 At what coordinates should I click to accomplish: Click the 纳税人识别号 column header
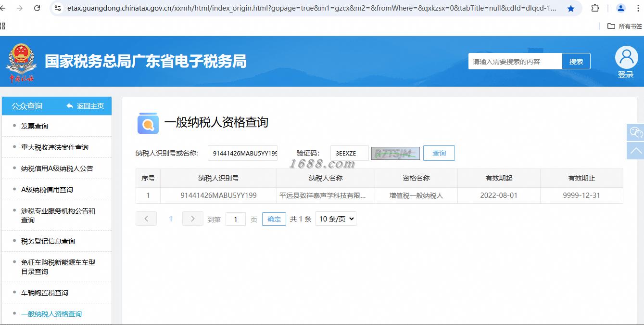pyautogui.click(x=218, y=178)
